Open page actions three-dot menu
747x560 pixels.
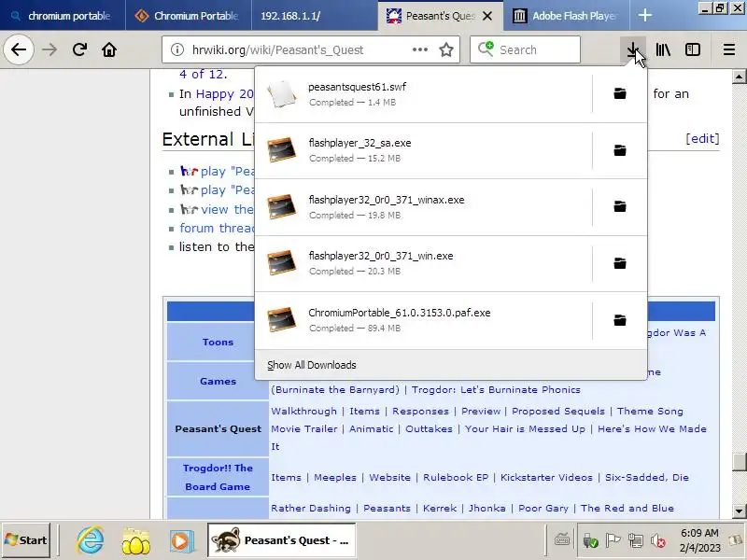419,49
